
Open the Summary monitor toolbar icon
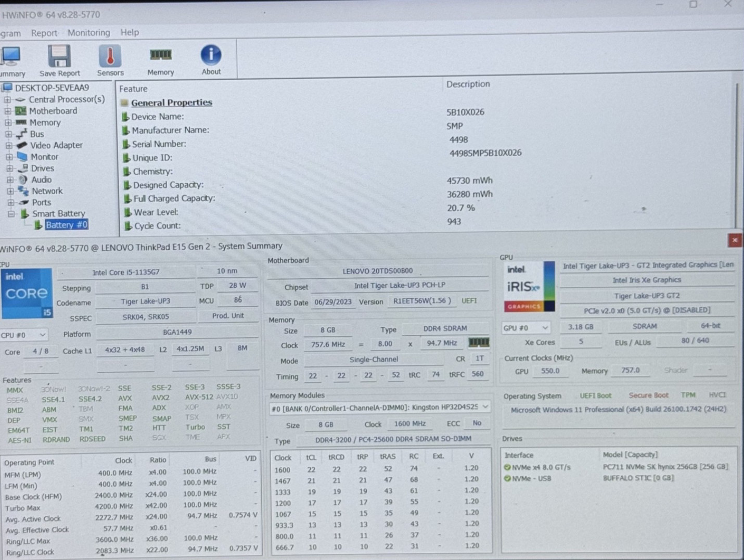point(10,56)
